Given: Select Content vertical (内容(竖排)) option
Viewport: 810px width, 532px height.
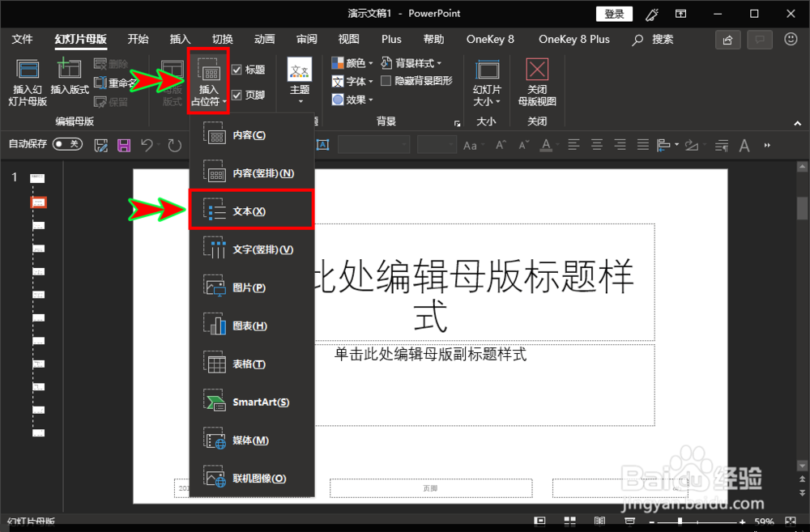Looking at the screenshot, I should (252, 173).
